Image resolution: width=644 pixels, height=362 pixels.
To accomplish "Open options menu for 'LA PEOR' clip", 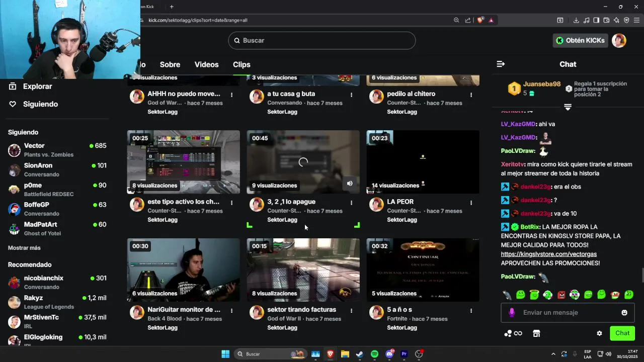I will 471,203.
